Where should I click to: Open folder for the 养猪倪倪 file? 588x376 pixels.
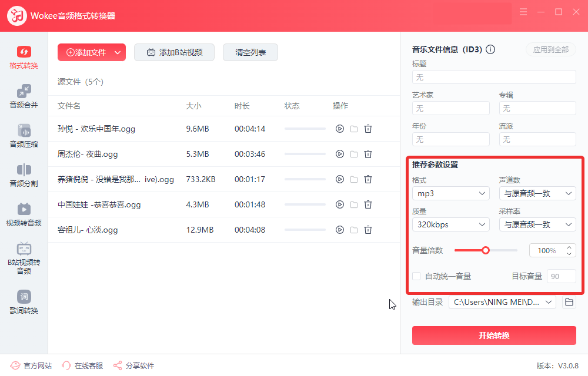354,179
